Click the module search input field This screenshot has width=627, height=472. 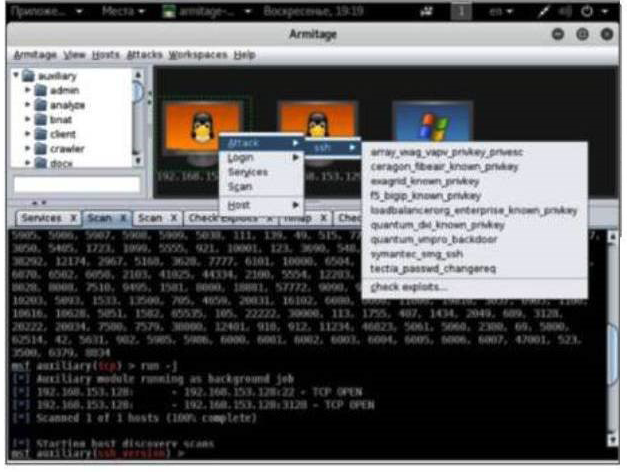[x=77, y=184]
